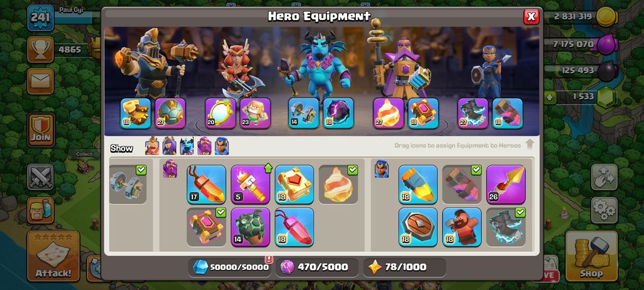The width and height of the screenshot is (644, 290).
Task: Select the level 17 orange gem pendant
Action: click(x=207, y=184)
